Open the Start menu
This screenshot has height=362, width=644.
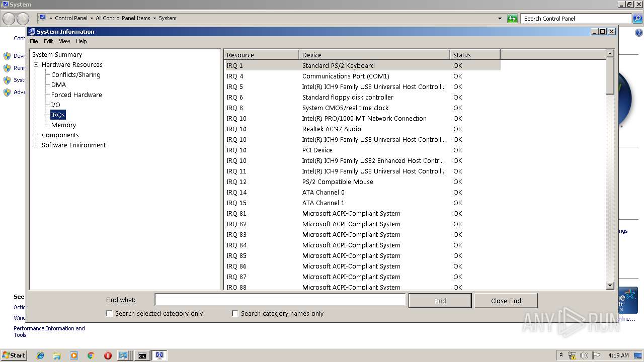(14, 355)
